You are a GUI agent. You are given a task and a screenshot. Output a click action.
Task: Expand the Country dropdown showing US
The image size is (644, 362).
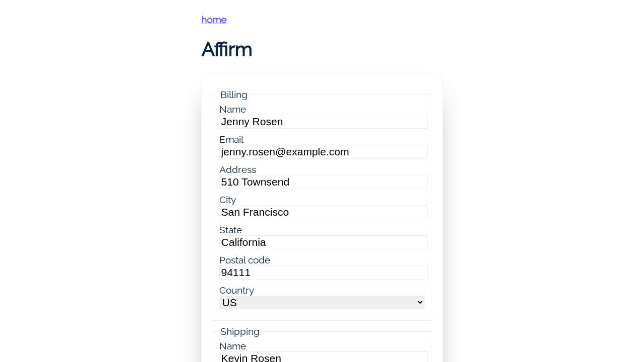321,302
